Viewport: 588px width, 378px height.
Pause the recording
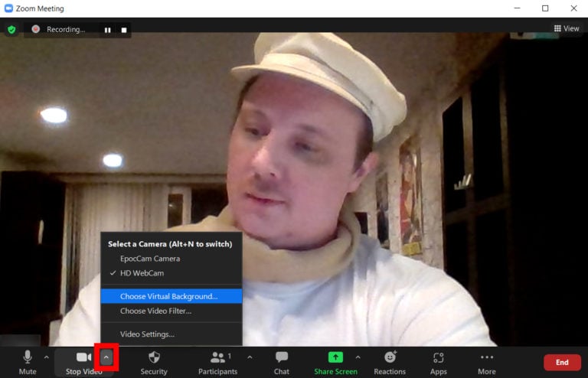pyautogui.click(x=108, y=30)
